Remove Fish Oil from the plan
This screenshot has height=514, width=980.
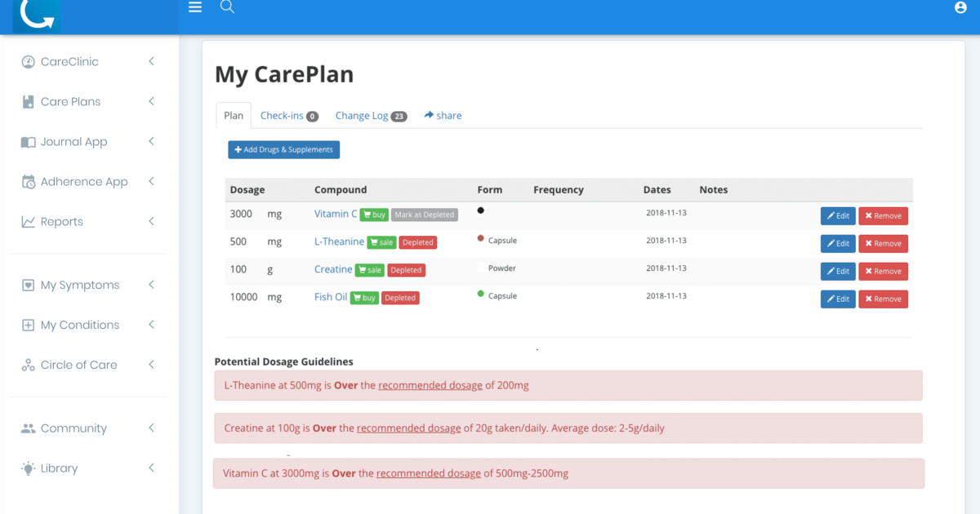click(x=883, y=299)
